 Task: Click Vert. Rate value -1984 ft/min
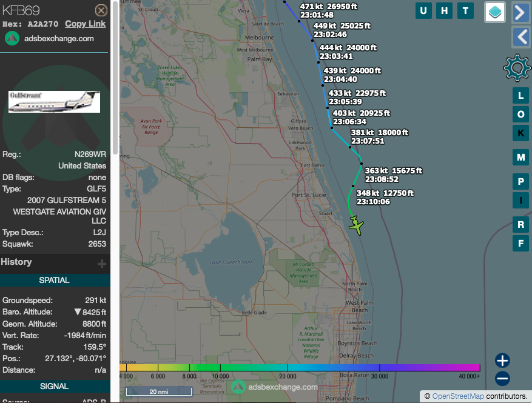point(85,336)
